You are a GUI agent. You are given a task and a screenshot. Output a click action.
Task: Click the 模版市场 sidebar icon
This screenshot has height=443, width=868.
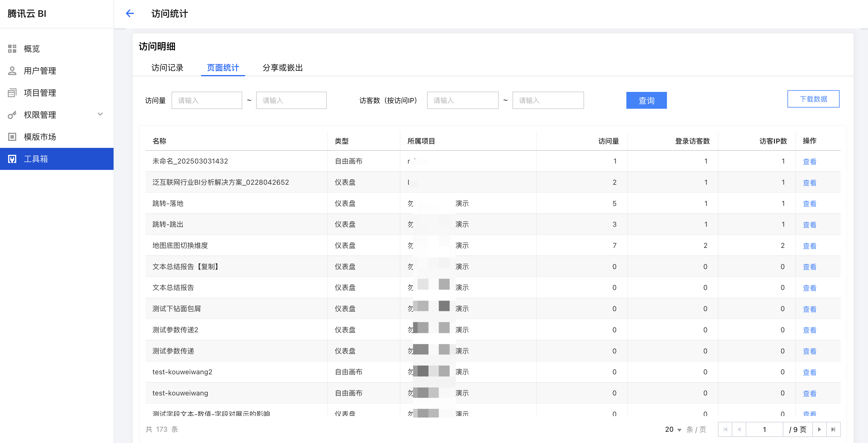point(12,137)
